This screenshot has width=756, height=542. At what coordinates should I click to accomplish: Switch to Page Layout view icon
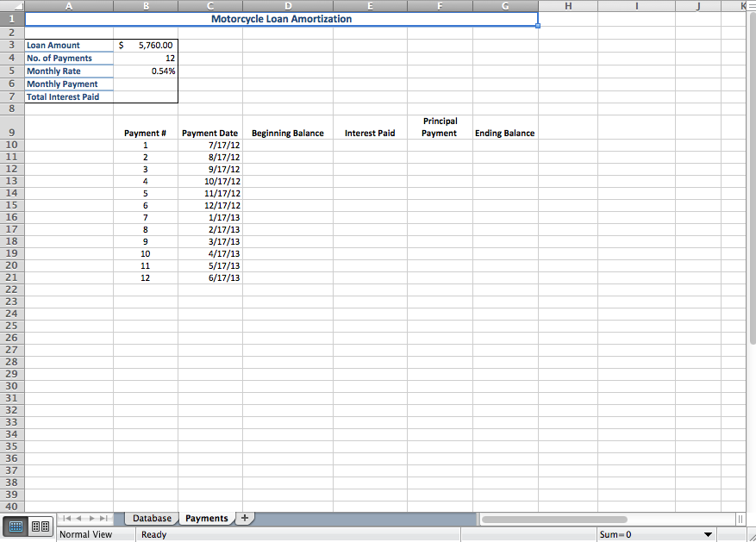[x=40, y=526]
